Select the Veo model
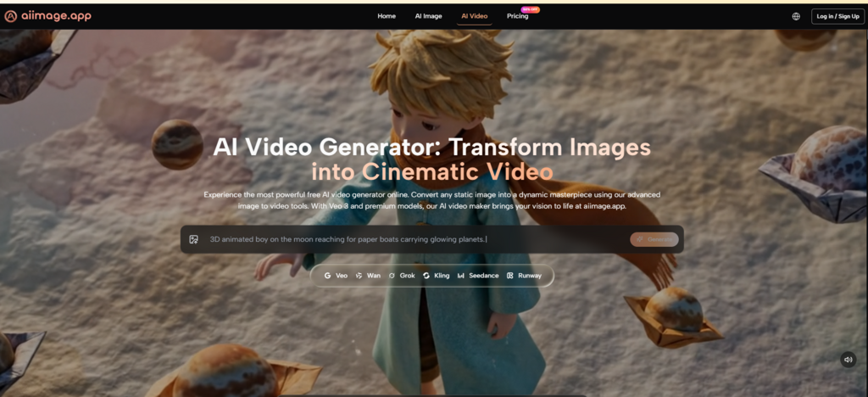 pos(336,275)
